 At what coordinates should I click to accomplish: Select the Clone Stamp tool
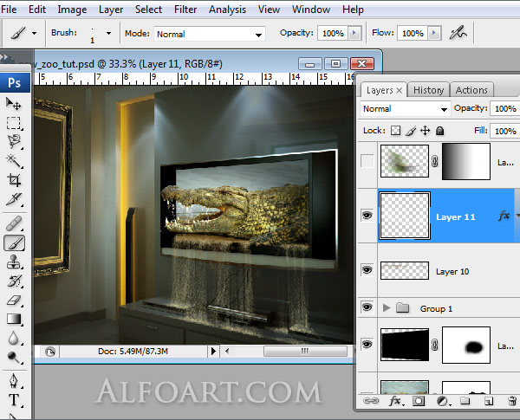click(14, 262)
